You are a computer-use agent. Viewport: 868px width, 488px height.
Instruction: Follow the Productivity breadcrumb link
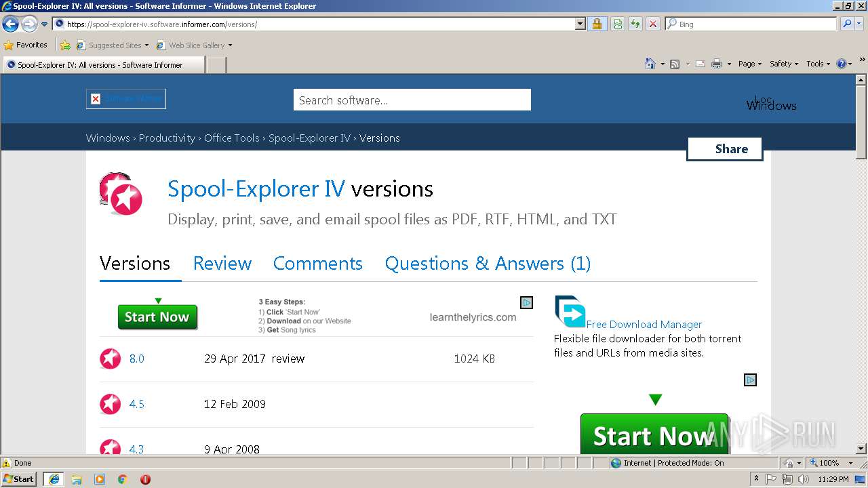pos(167,138)
